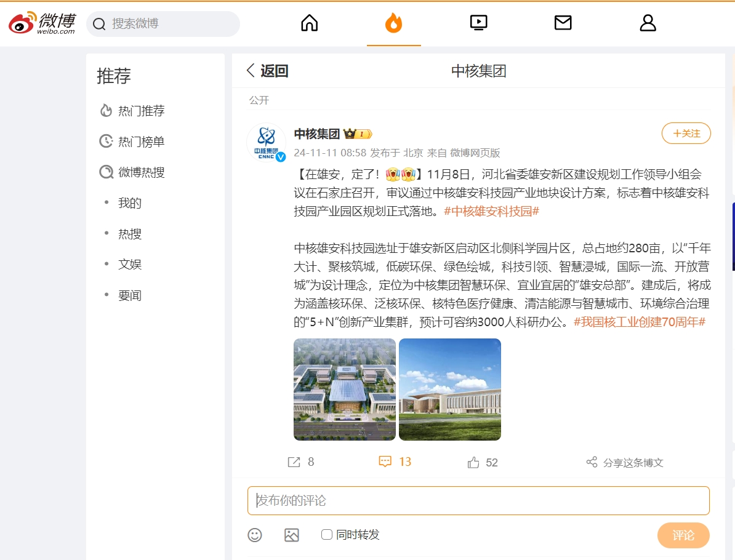Open the hot flame icon tab
This screenshot has height=560, width=735.
click(x=394, y=23)
